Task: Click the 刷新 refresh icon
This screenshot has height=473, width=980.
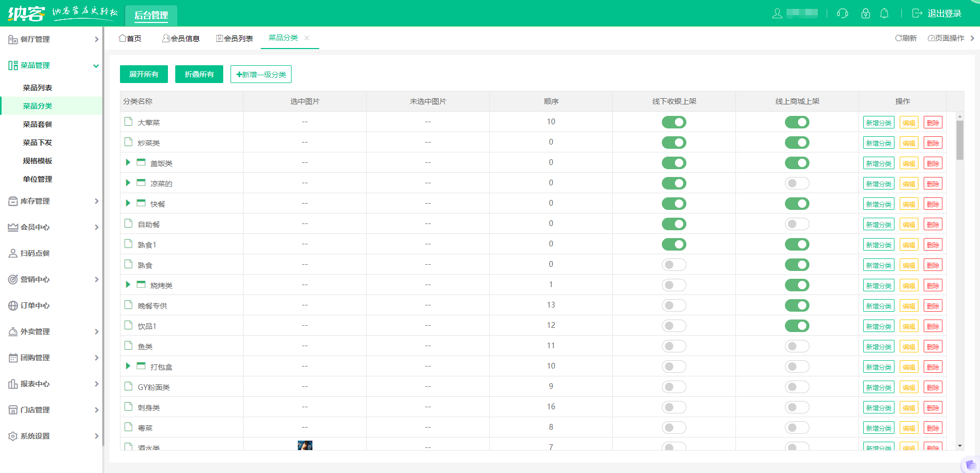Action: click(899, 38)
